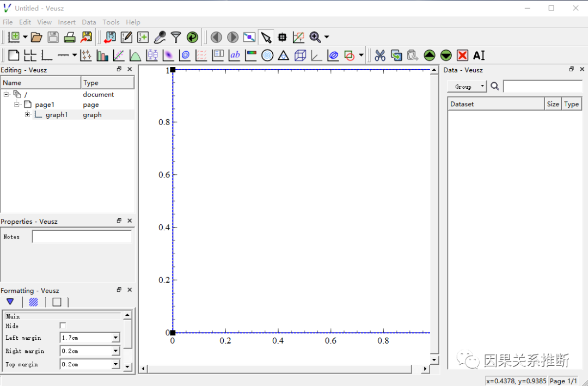Click the Import data icon
Viewport: 588px width, 386px height.
pos(110,37)
